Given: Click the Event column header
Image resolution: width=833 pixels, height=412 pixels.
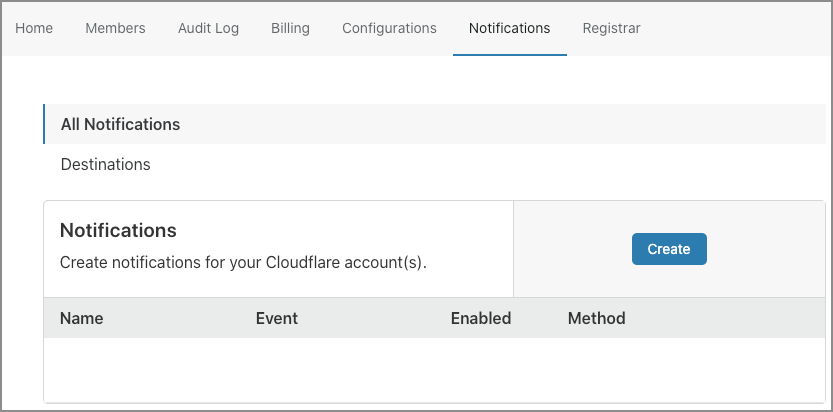Looking at the screenshot, I should 276,318.
